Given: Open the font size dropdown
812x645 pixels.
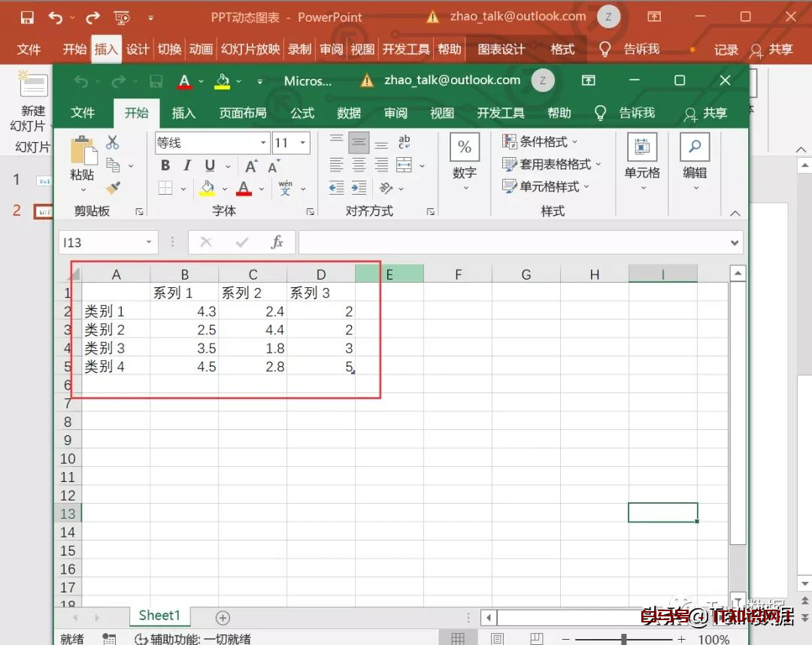Looking at the screenshot, I should tap(304, 143).
